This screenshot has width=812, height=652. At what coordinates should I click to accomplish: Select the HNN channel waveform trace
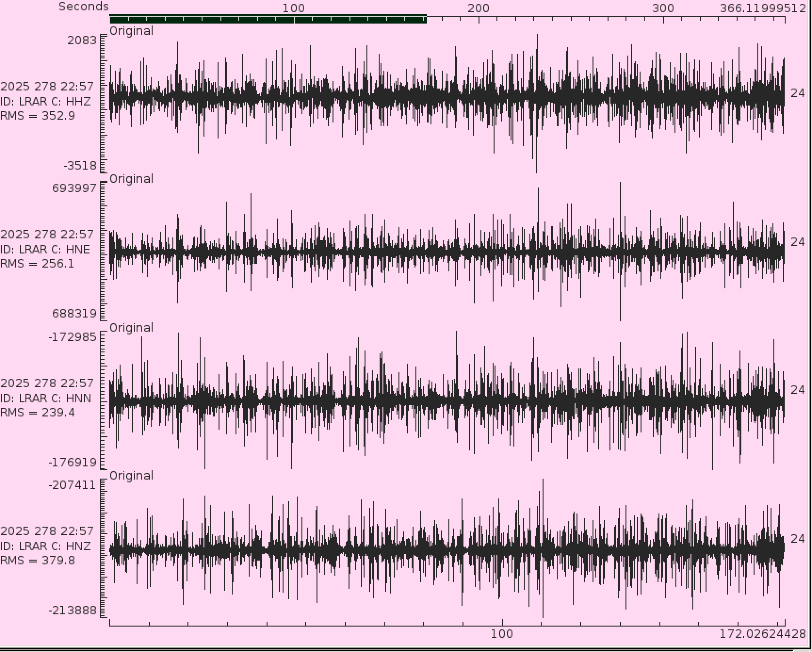tap(447, 400)
